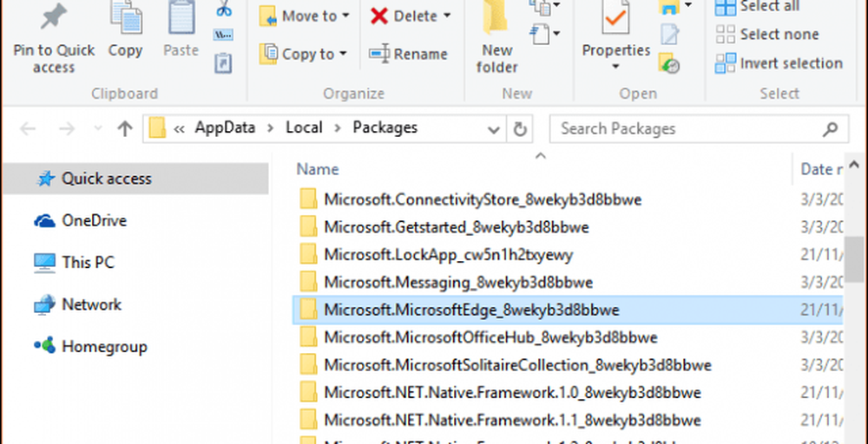The height and width of the screenshot is (444, 868).
Task: Sort by the Name column header
Action: click(x=317, y=169)
